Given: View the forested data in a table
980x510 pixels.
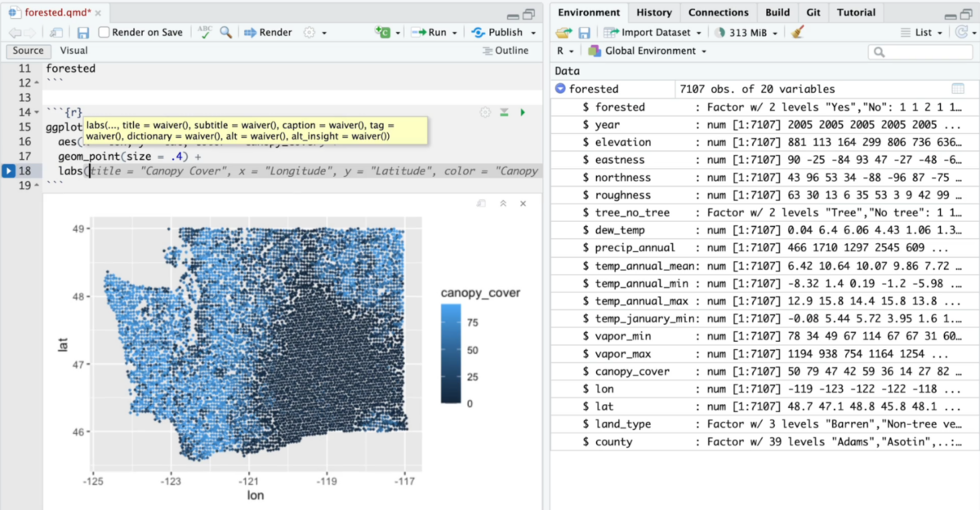Looking at the screenshot, I should [x=958, y=89].
